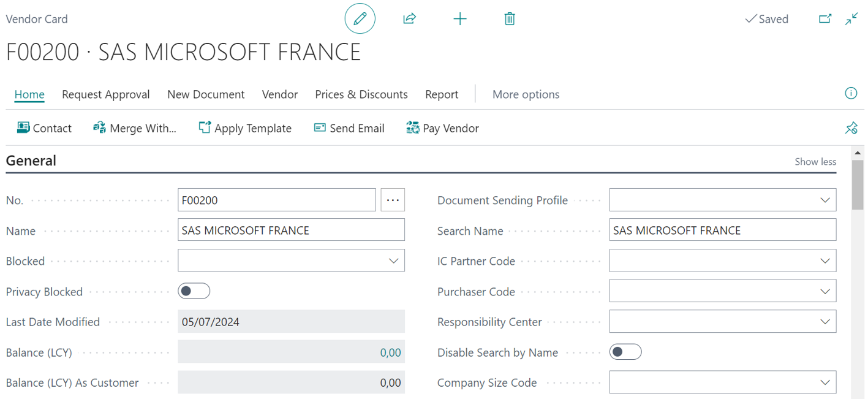The height and width of the screenshot is (399, 868).
Task: Delete vendor using trash icon
Action: (x=509, y=19)
